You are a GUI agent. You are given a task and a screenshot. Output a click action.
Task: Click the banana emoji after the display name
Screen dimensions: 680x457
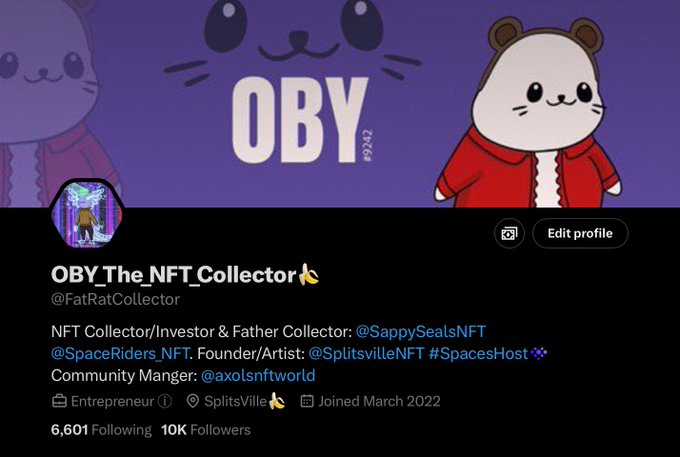[309, 274]
